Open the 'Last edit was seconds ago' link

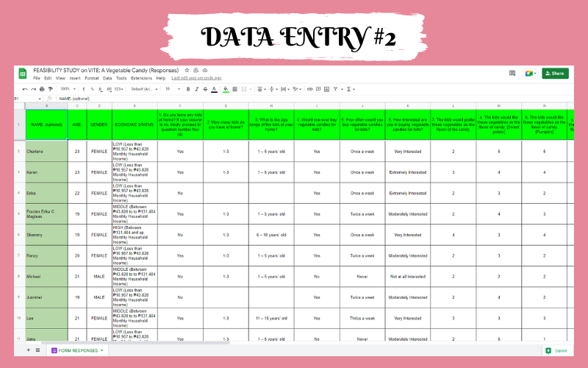[196, 78]
